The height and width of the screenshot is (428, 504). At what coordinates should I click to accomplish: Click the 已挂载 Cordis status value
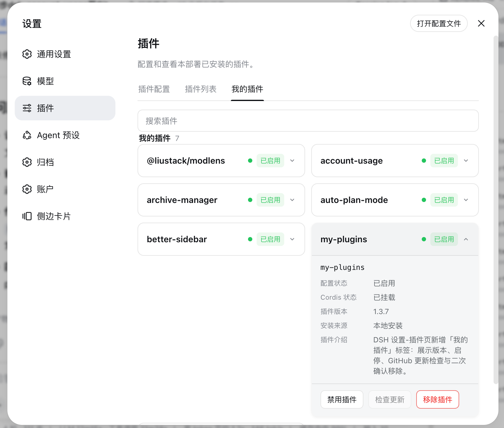click(384, 298)
